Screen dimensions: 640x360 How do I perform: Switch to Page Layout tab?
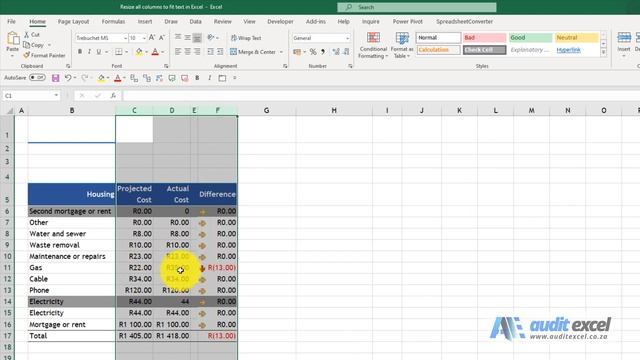73,22
